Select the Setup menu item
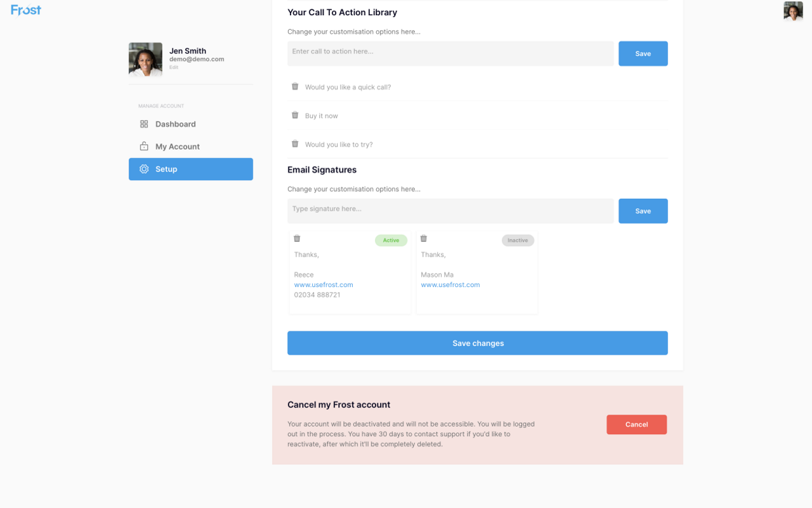Image resolution: width=812 pixels, height=508 pixels. (x=191, y=170)
